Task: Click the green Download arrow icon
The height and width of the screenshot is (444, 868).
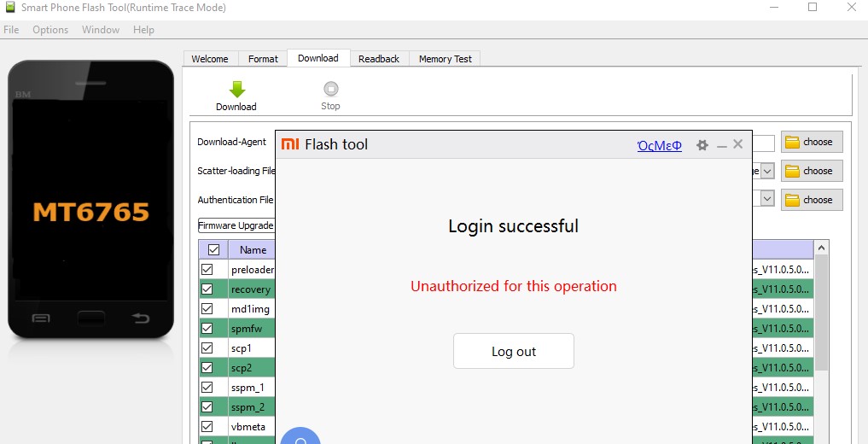Action: 236,89
